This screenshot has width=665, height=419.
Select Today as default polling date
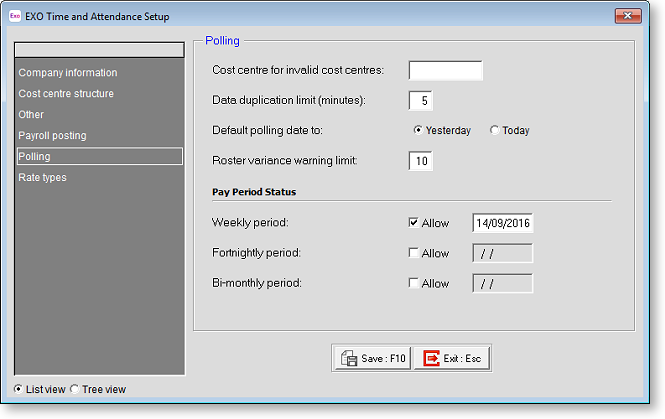pos(494,131)
